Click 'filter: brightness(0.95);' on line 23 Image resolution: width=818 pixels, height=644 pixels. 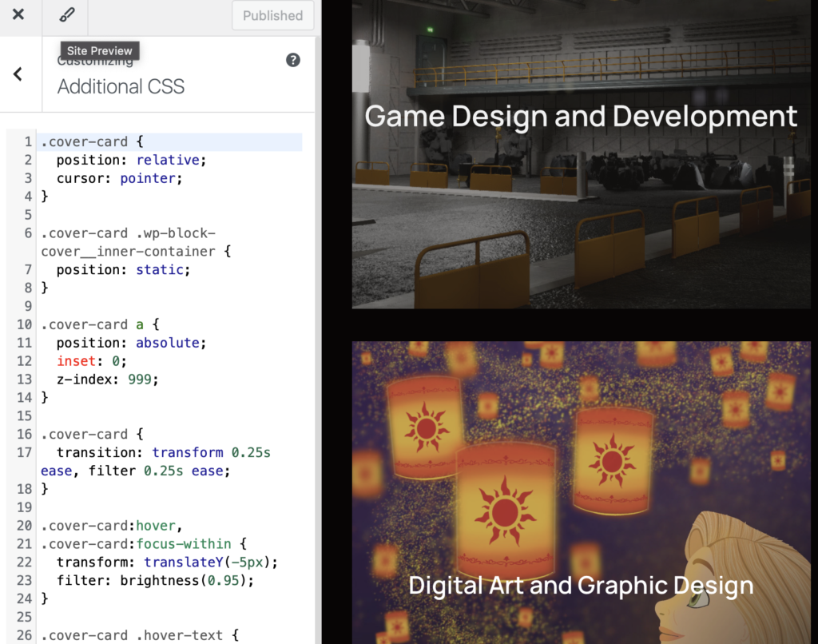[x=156, y=580]
